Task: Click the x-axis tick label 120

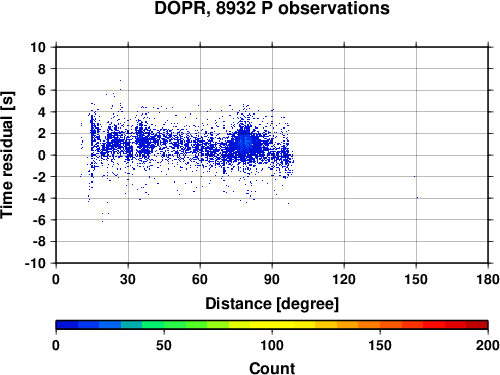Action: [x=344, y=279]
